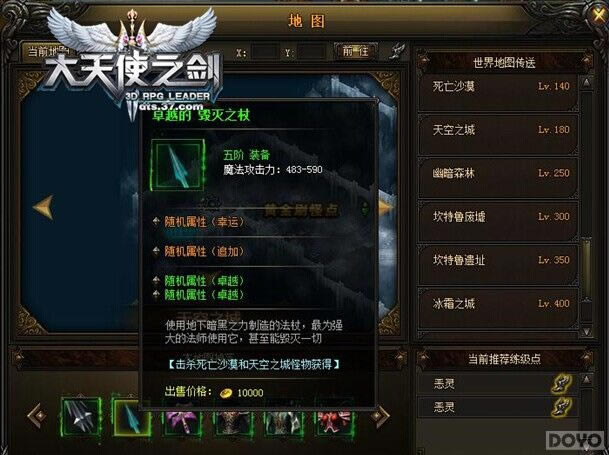Click teleport boot icon for second 恶灵
This screenshot has width=609, height=455.
562,407
